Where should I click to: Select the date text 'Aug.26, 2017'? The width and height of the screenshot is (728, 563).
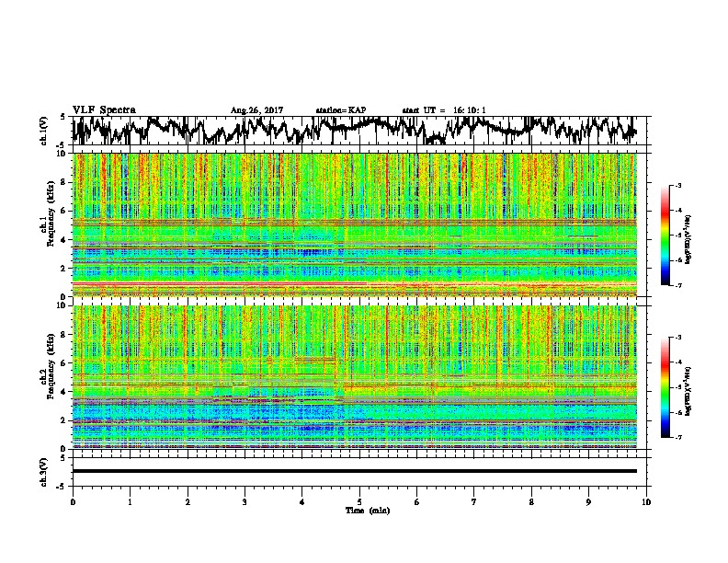[256, 110]
